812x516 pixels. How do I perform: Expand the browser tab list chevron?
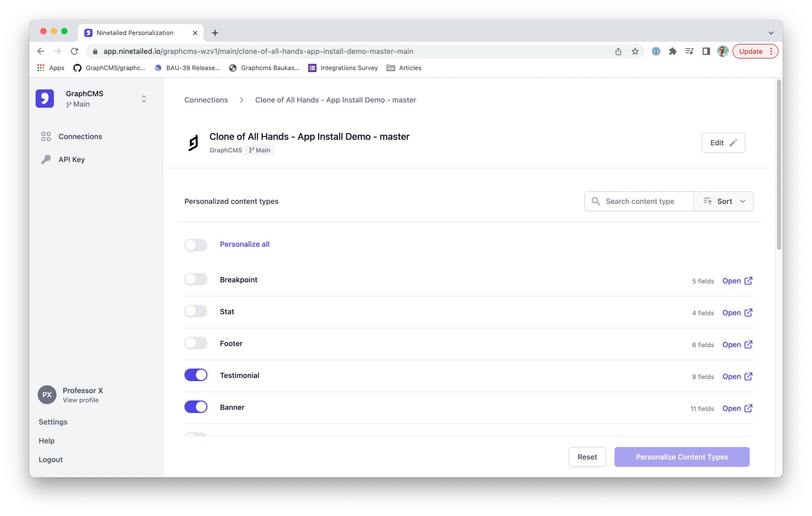771,33
